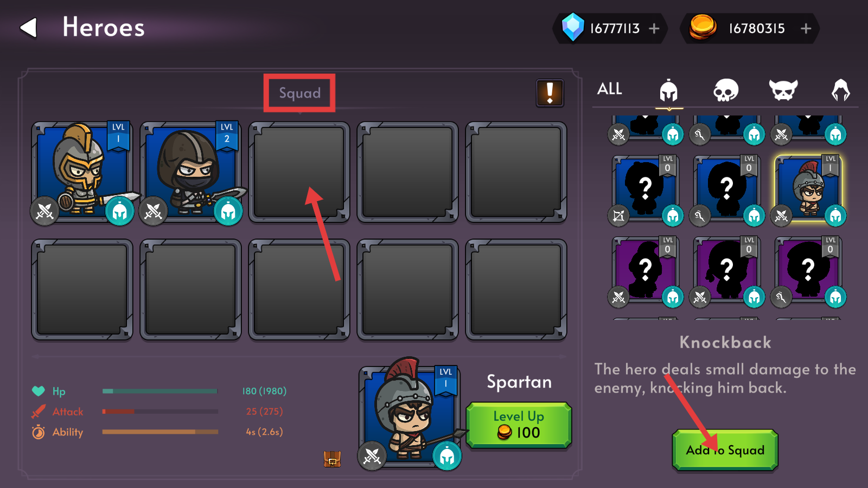Open the exclamation mark info icon
868x488 pixels.
pyautogui.click(x=550, y=93)
